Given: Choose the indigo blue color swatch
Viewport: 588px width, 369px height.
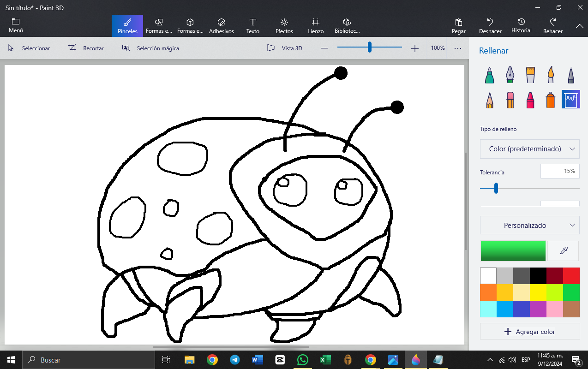Looking at the screenshot, I should pos(522,309).
